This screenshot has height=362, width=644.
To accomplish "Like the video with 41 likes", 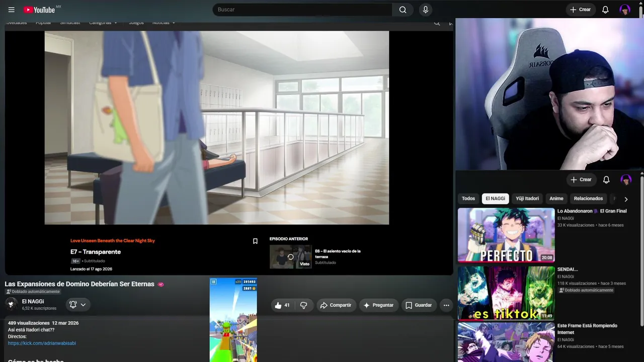I will click(x=282, y=305).
